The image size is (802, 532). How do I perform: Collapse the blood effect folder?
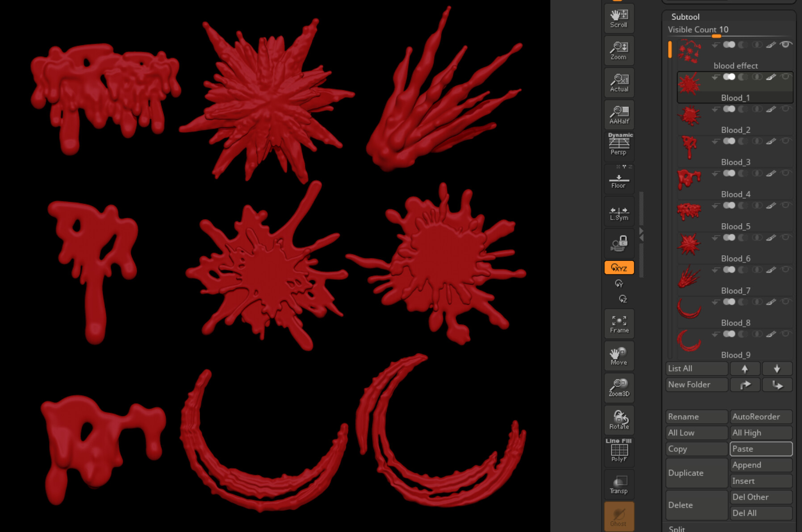pyautogui.click(x=715, y=44)
